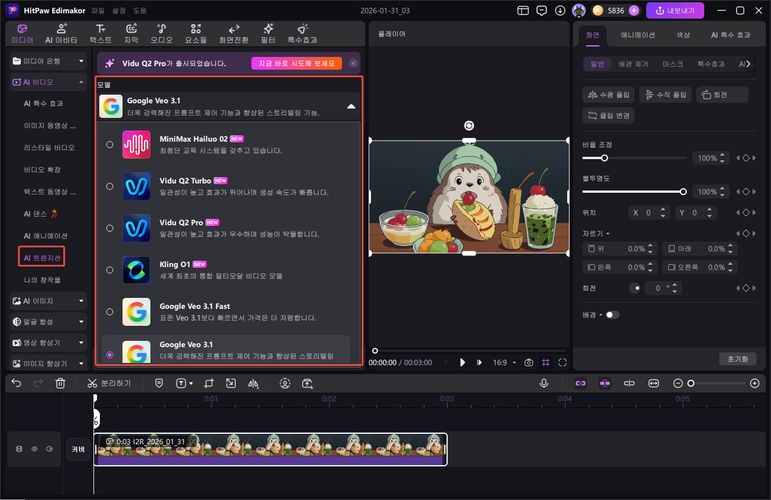Viewport: 771px width, 500px height.
Task: Click the rotate handle above the preview image
Action: click(469, 125)
